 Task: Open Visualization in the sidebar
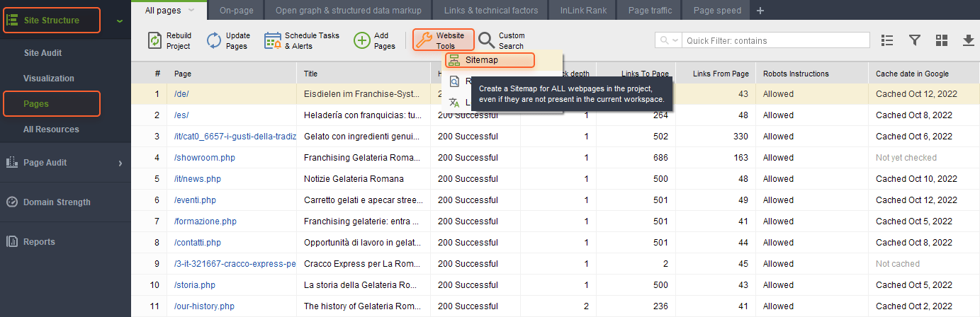(x=49, y=79)
